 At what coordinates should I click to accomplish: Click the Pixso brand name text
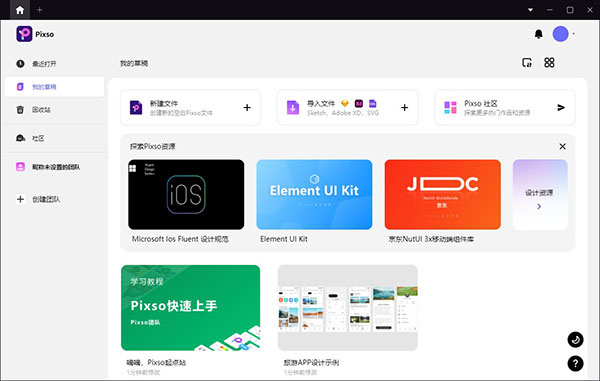45,34
